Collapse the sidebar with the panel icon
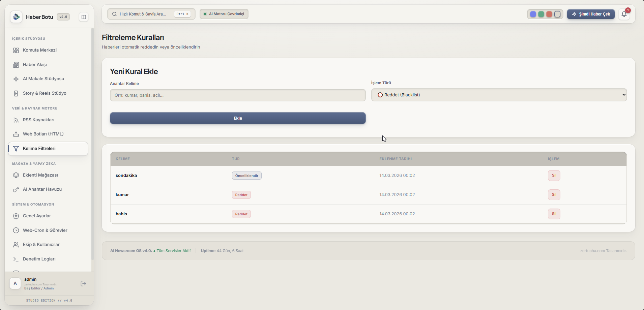 [x=84, y=17]
